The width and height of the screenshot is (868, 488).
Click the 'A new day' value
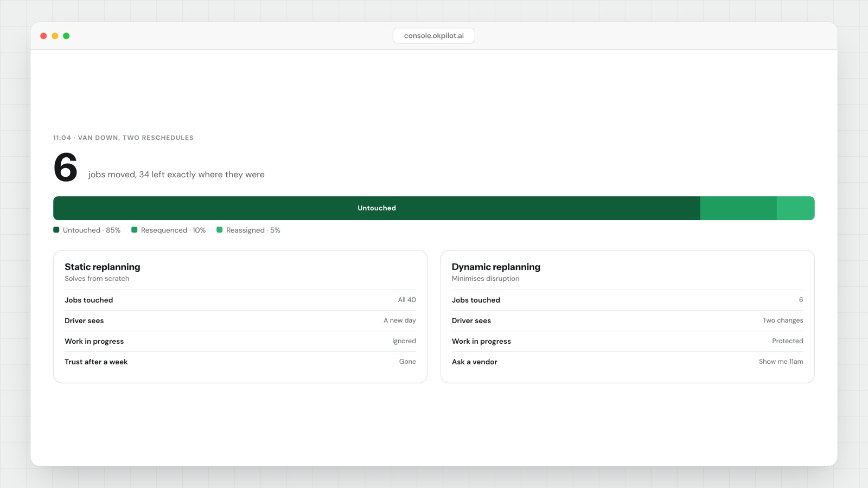(x=400, y=320)
